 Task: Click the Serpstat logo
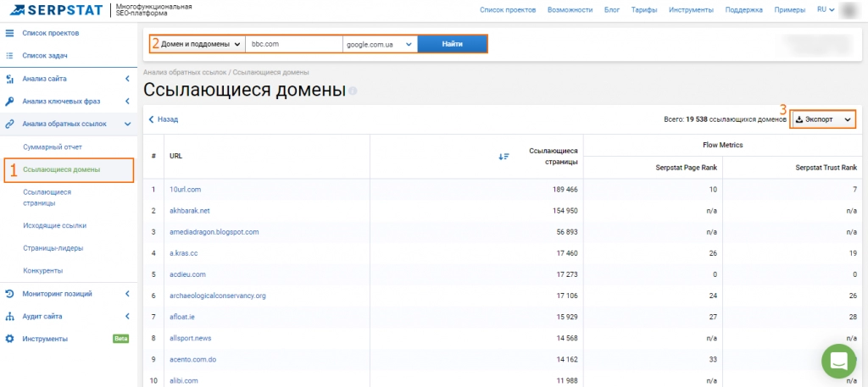[58, 9]
